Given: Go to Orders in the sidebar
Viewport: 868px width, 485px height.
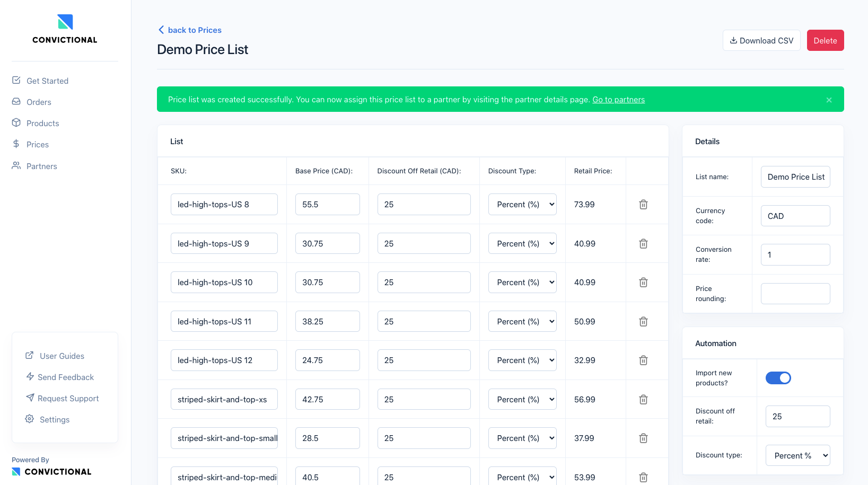Looking at the screenshot, I should (x=39, y=102).
